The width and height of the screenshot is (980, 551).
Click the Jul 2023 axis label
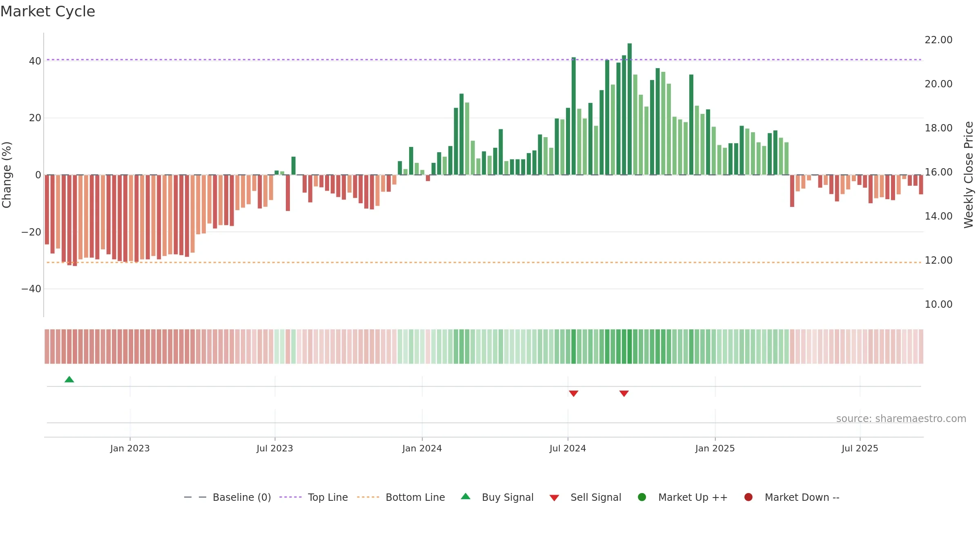pyautogui.click(x=275, y=449)
